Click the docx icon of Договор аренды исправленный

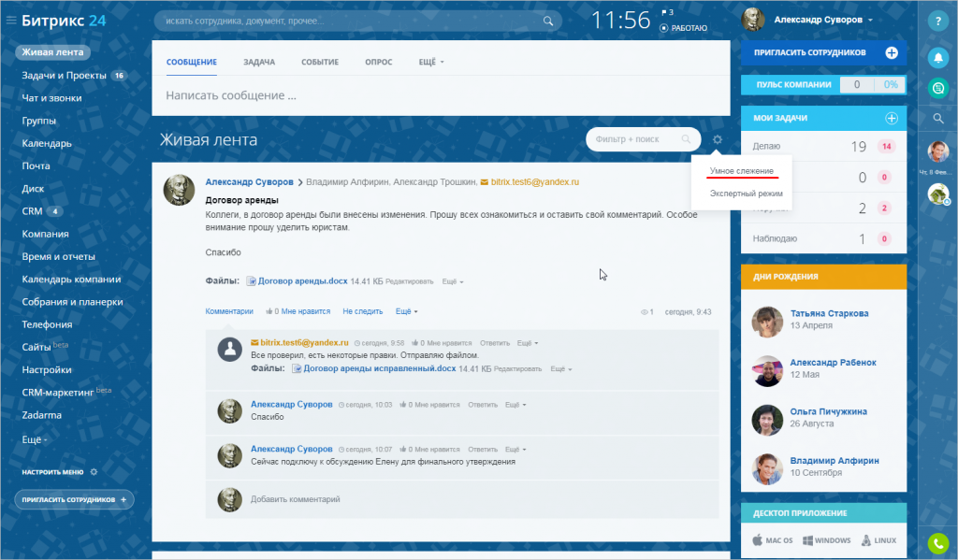pyautogui.click(x=297, y=368)
